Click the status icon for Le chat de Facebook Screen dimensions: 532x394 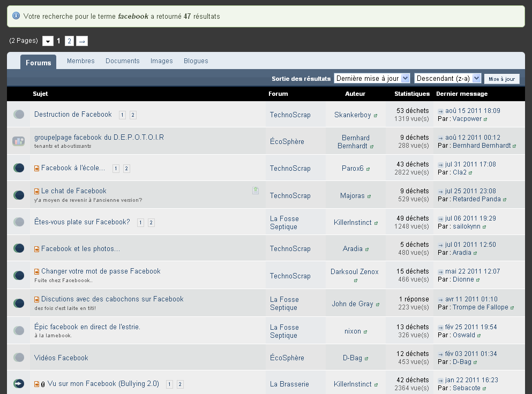pyautogui.click(x=19, y=195)
